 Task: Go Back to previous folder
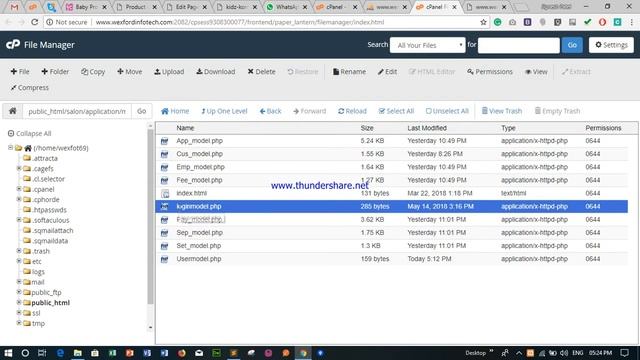click(270, 111)
